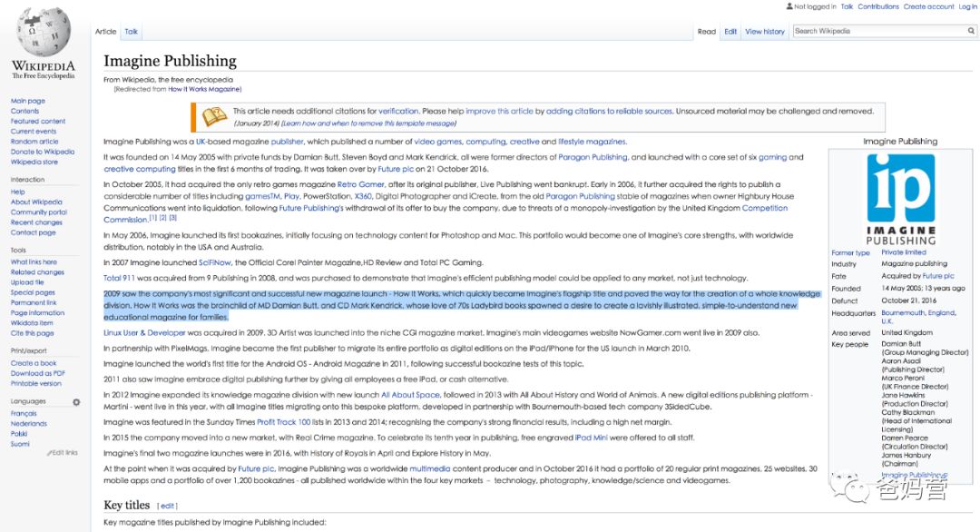This screenshot has width=980, height=532.
Task: Open Linux User & Developer link
Action: click(x=144, y=332)
